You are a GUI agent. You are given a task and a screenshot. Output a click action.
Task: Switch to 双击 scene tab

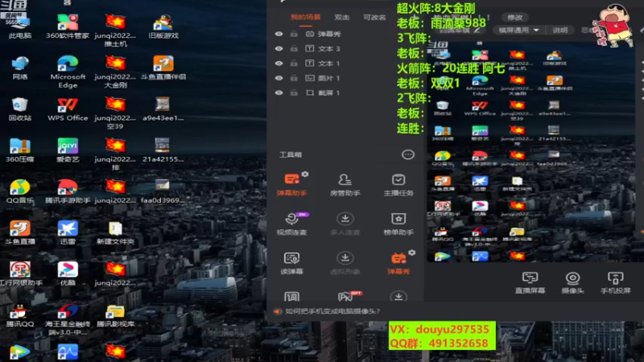(x=341, y=17)
